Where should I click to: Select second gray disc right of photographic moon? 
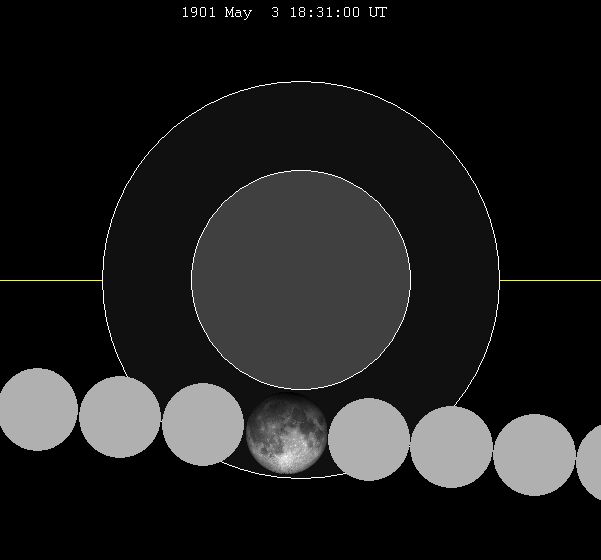pyautogui.click(x=451, y=447)
